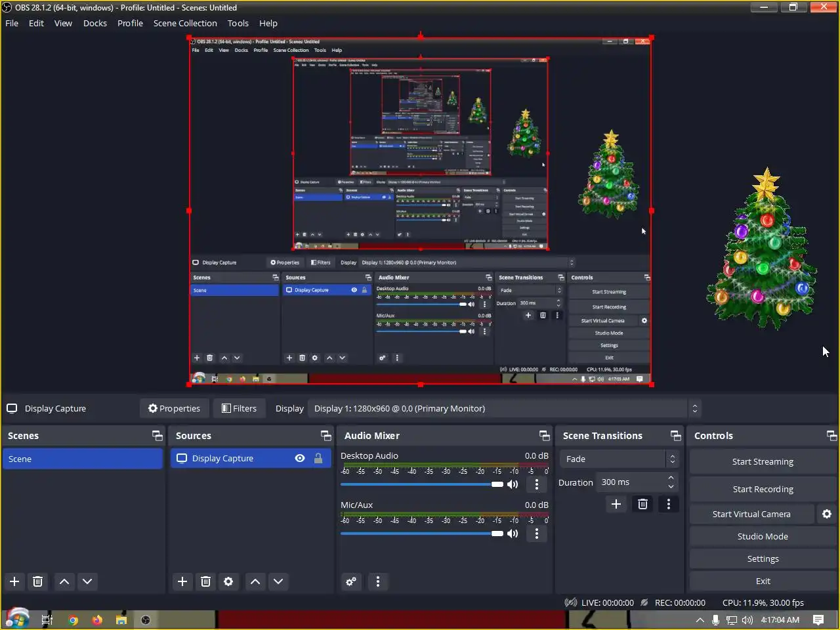Open the Display selection dropdown
Image resolution: width=840 pixels, height=630 pixels.
pos(505,408)
